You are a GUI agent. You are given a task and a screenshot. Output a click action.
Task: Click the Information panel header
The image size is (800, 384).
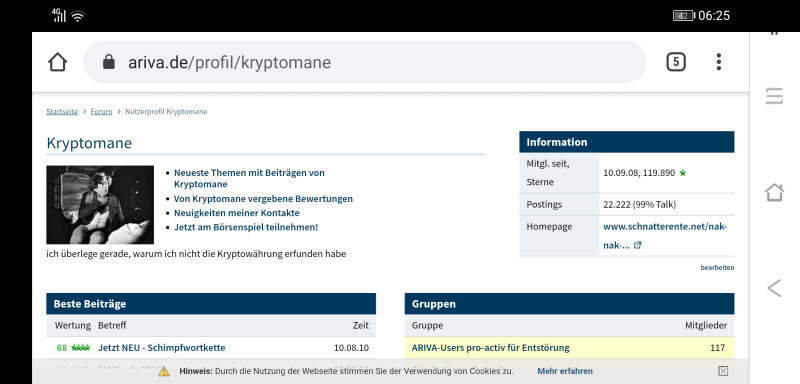point(627,142)
